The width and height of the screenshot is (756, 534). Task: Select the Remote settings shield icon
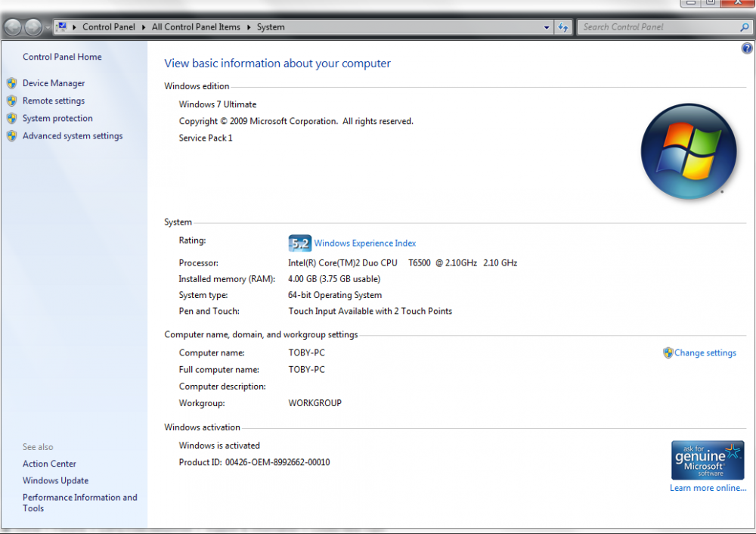[x=12, y=101]
